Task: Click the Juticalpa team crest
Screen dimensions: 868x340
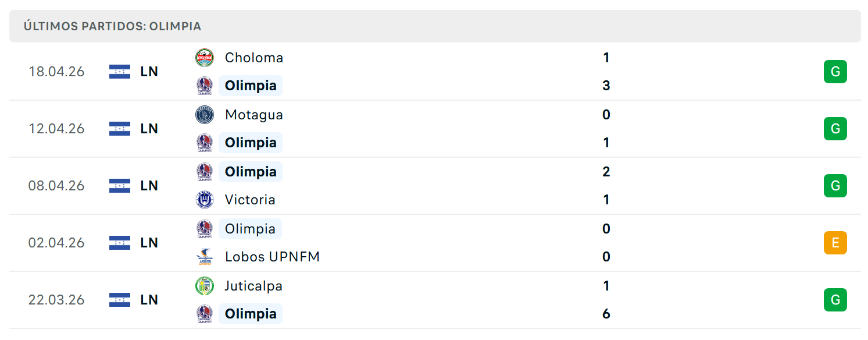Action: coord(205,286)
